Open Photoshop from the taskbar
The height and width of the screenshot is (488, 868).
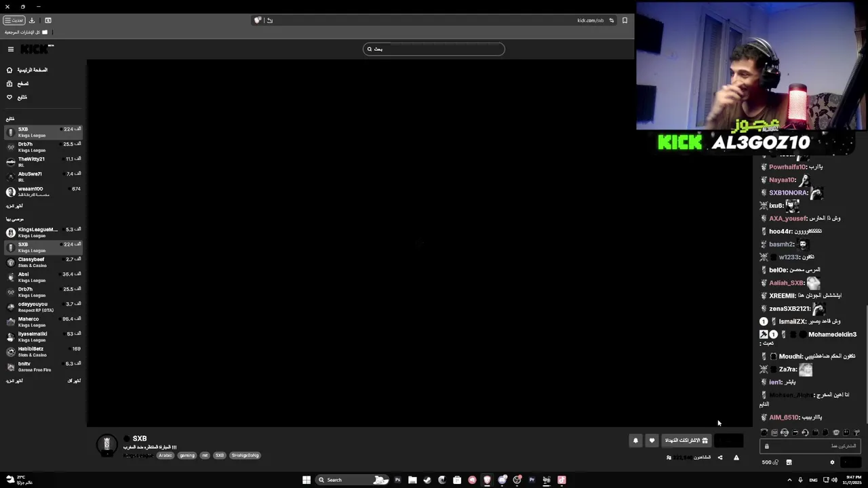pyautogui.click(x=397, y=480)
